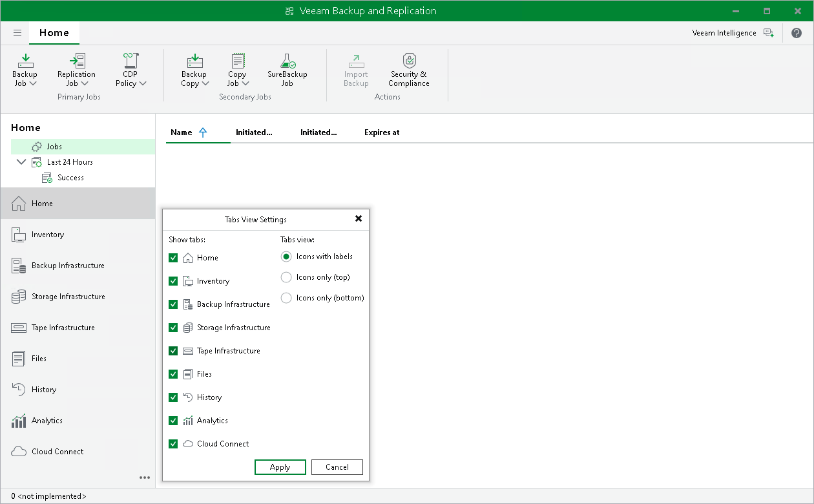Open the Analytics view in the sidebar

78,421
